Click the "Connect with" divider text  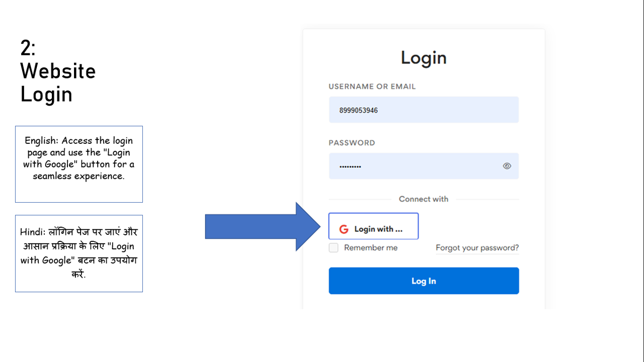pyautogui.click(x=424, y=199)
